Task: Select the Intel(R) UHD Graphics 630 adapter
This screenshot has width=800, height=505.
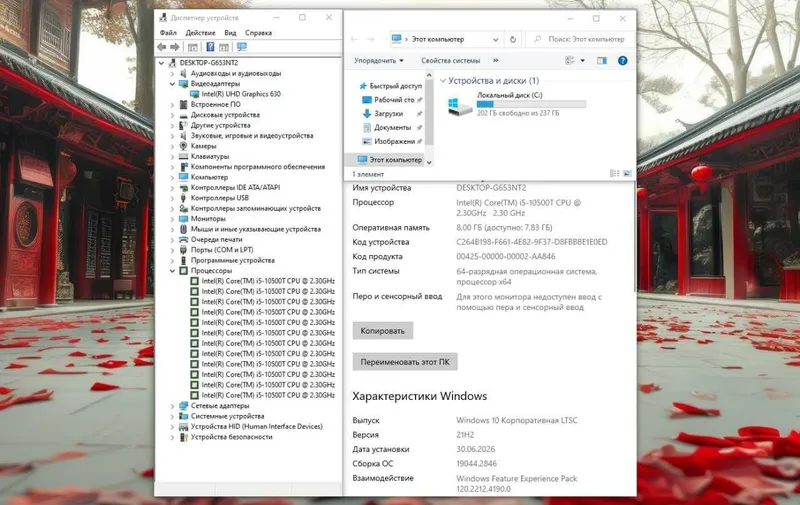Action: [x=241, y=94]
